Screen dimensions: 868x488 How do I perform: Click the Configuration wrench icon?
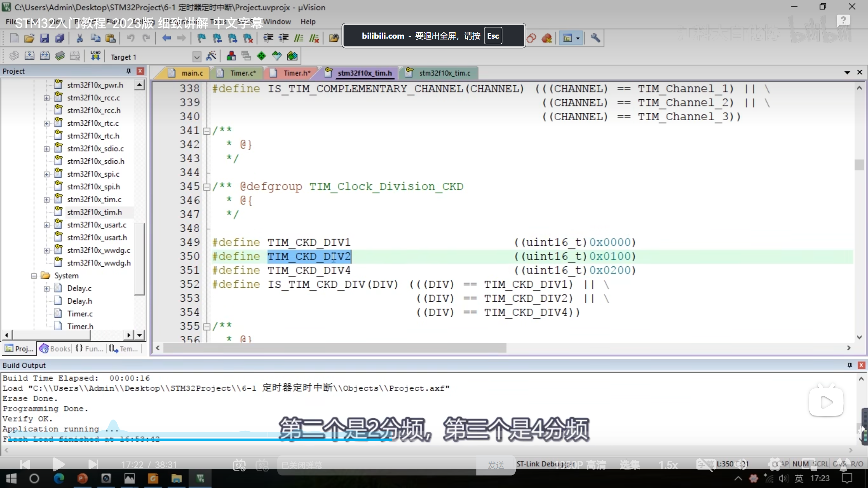coord(595,38)
